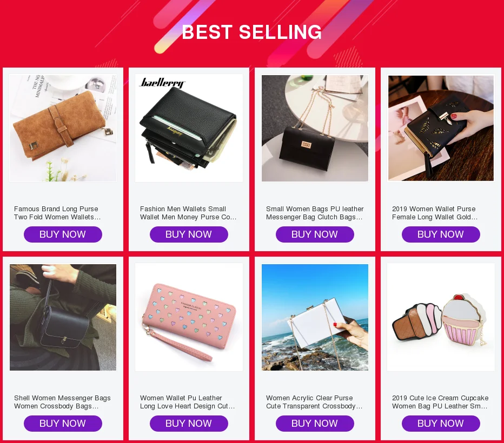This screenshot has width=504, height=443.
Task: View the white acrylic clear purse photo
Action: point(315,317)
